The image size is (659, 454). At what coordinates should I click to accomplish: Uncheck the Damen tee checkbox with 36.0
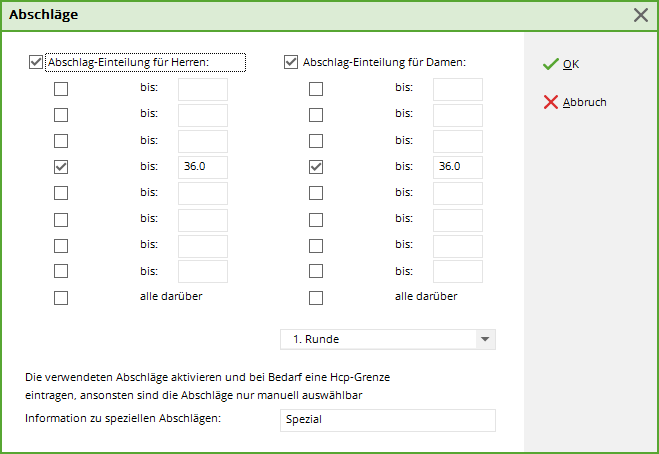point(316,167)
